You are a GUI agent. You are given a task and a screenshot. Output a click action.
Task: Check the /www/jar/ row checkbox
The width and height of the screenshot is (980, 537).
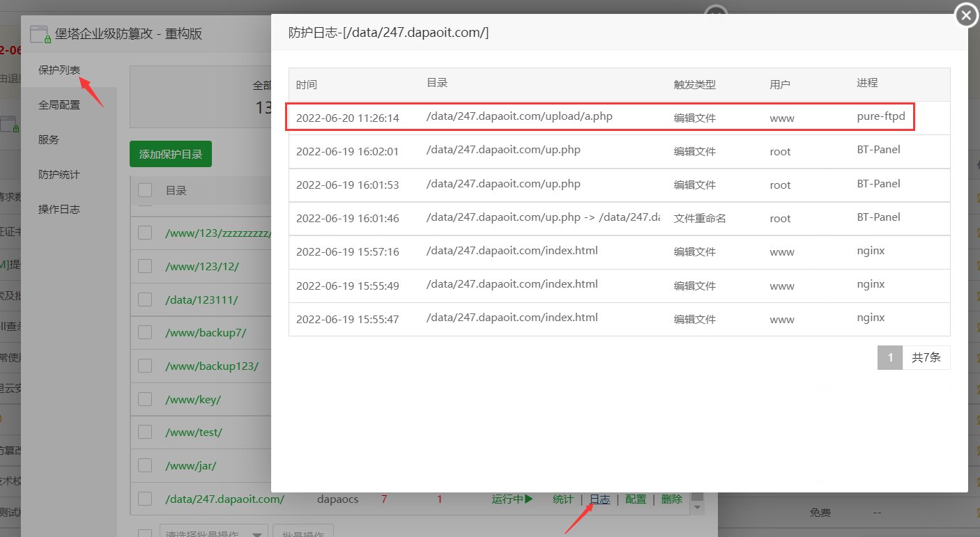tap(145, 465)
